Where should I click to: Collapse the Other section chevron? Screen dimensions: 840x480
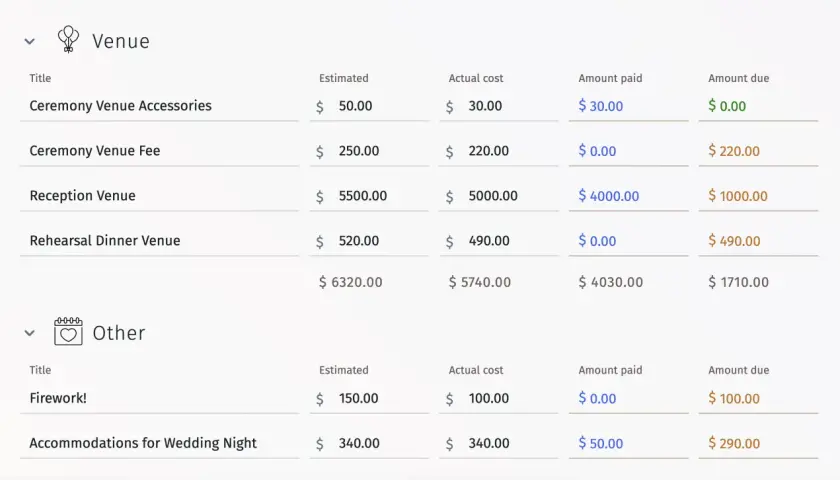(29, 333)
